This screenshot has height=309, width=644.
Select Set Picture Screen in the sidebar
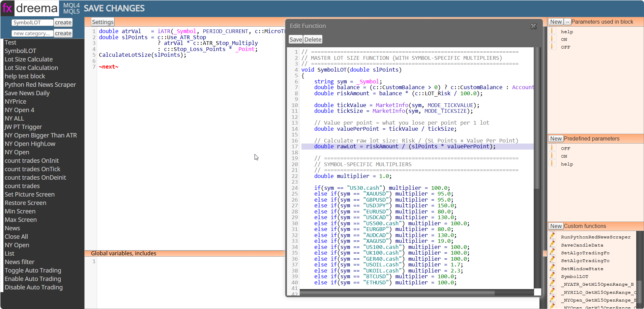tap(30, 195)
